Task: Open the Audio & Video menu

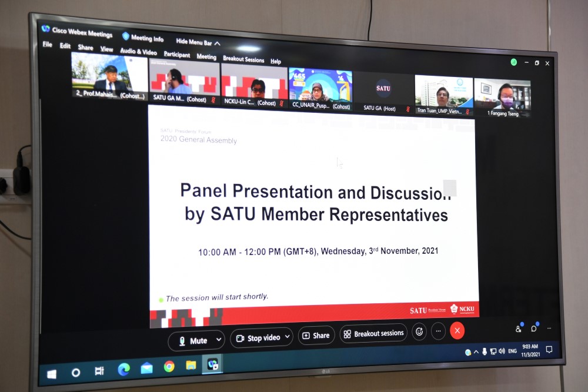Action: [138, 52]
